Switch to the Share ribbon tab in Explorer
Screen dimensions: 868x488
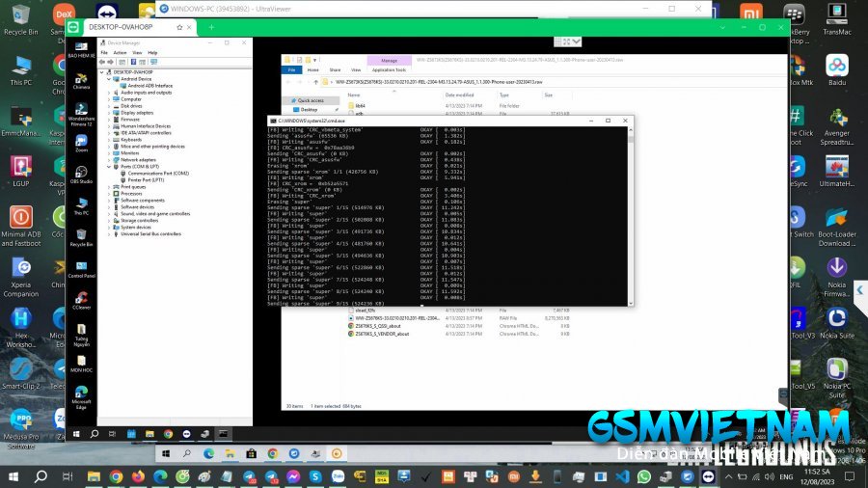click(335, 70)
